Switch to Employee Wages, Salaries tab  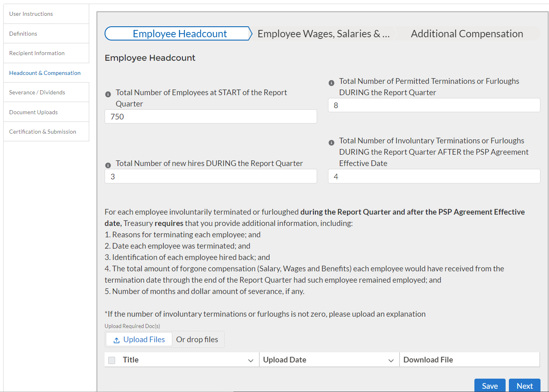[323, 34]
